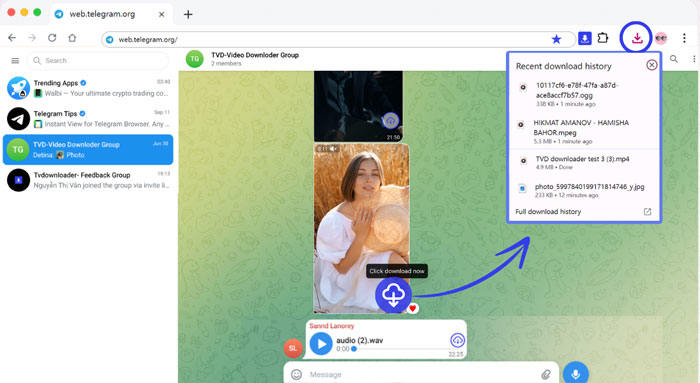Click search icon in chat header
Screen dimensions: 700x383
point(674,59)
